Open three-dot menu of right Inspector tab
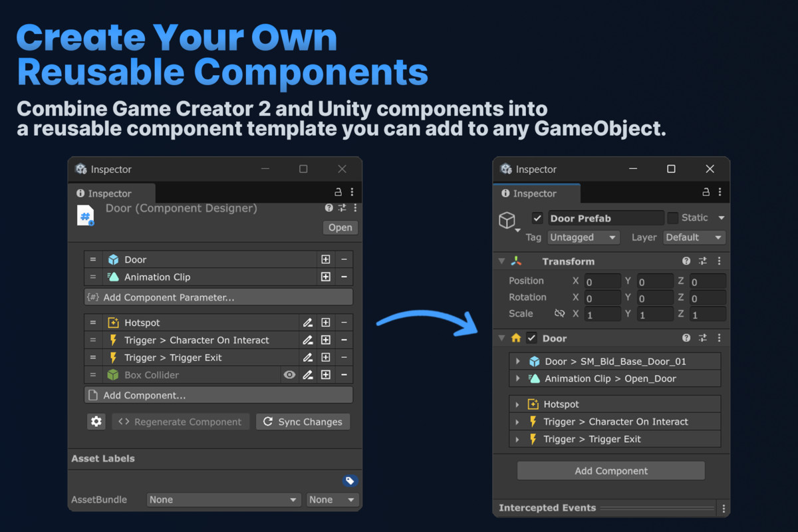Image resolution: width=798 pixels, height=532 pixels. click(720, 192)
